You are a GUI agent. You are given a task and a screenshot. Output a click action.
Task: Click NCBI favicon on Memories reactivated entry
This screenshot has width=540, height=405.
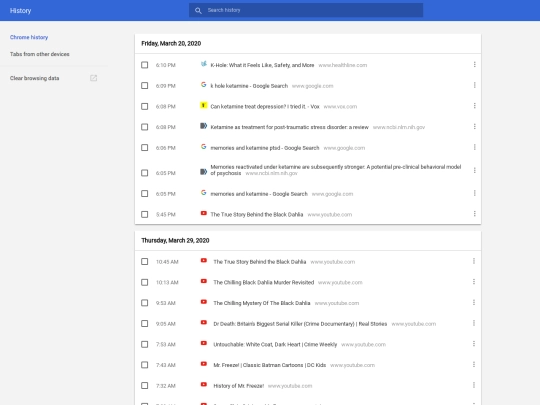click(x=204, y=172)
